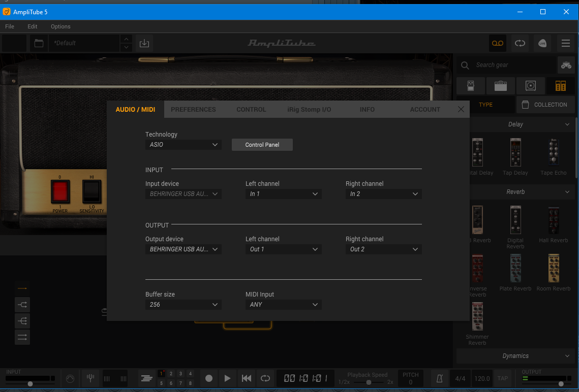Image resolution: width=579 pixels, height=392 pixels.
Task: Switch to the PREFERENCES tab
Action: 193,110
